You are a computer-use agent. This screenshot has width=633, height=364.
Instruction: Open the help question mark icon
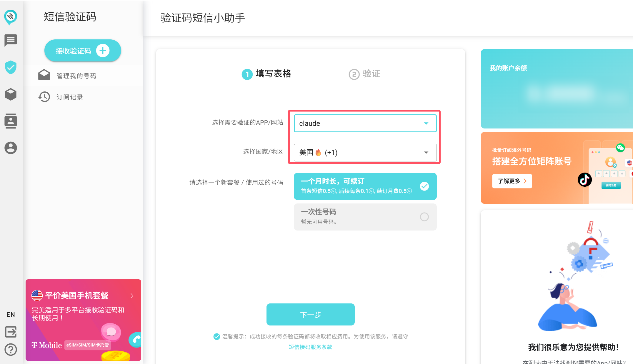[11, 350]
